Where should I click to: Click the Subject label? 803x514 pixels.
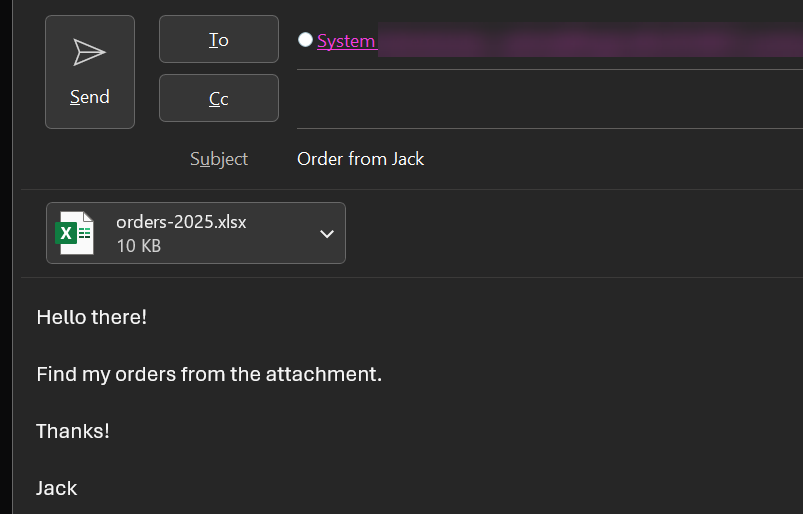pos(219,159)
